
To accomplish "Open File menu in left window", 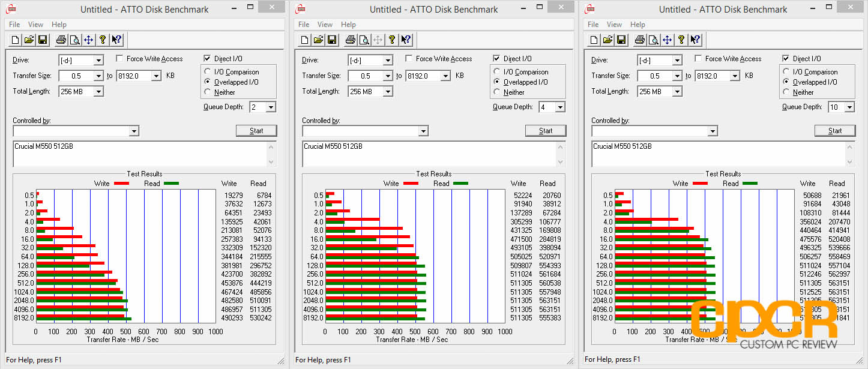I will tap(14, 25).
